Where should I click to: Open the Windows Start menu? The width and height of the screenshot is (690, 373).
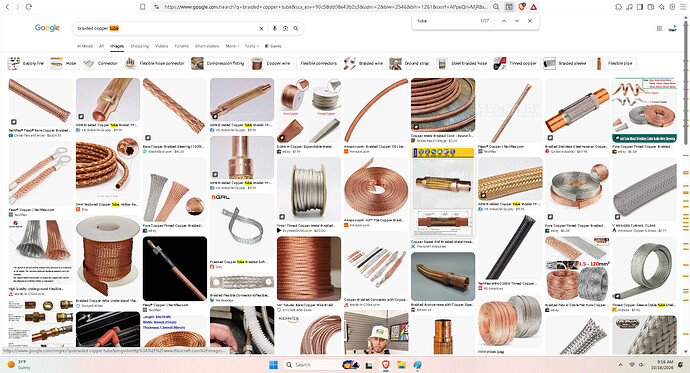[273, 365]
